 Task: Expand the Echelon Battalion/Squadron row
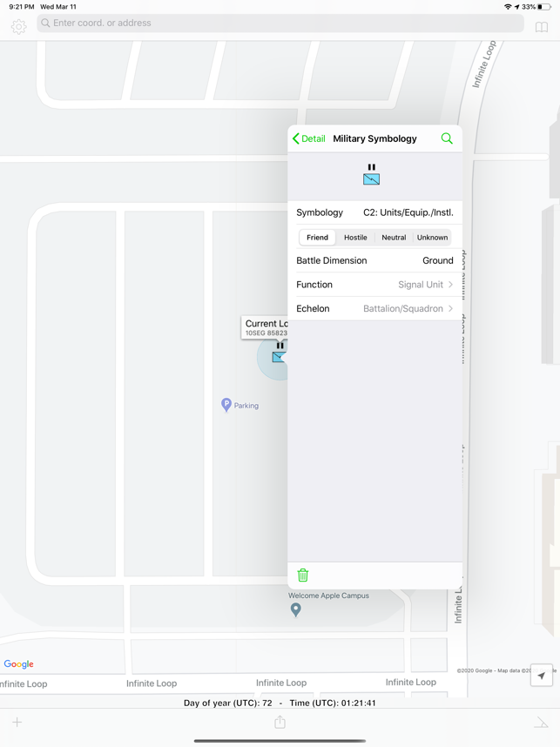(x=374, y=308)
